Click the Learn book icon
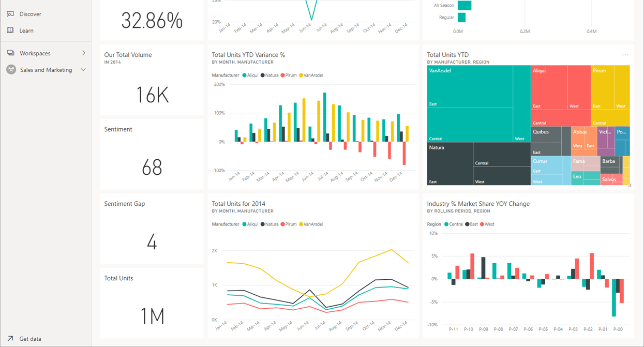Viewport: 644px width, 347px height. [10, 31]
